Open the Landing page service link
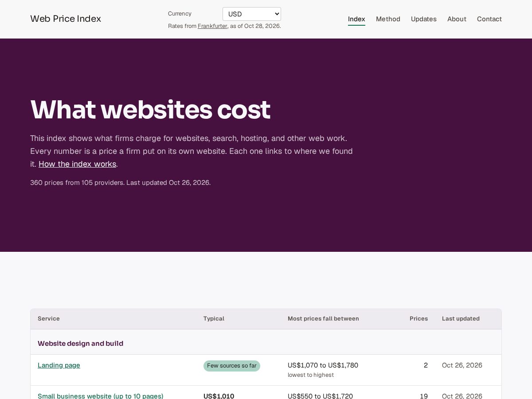 click(x=59, y=365)
